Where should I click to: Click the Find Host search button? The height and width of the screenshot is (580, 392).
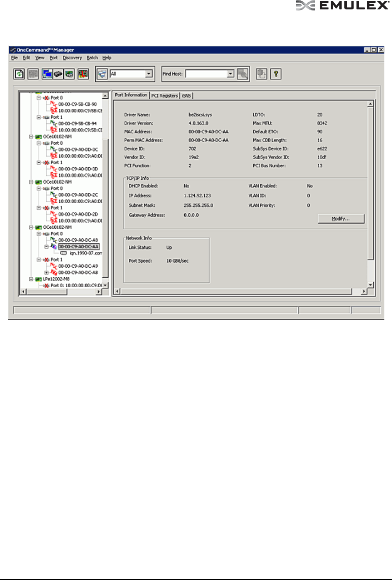242,74
